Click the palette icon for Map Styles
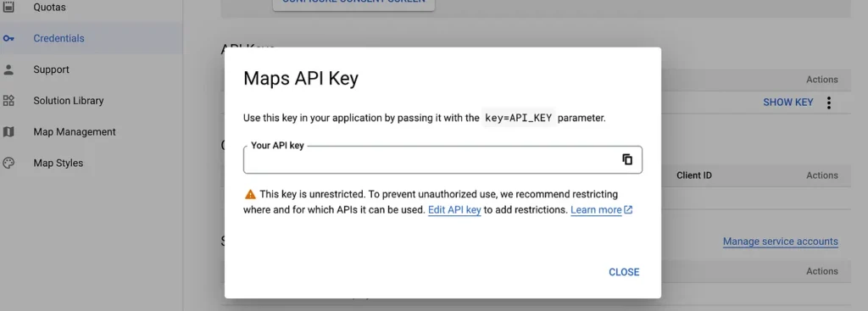 [8, 164]
